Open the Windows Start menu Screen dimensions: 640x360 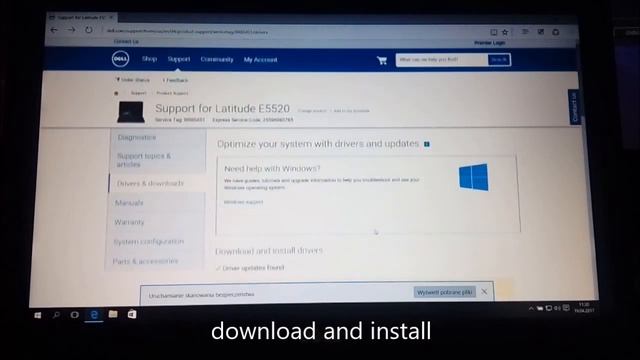click(x=38, y=315)
